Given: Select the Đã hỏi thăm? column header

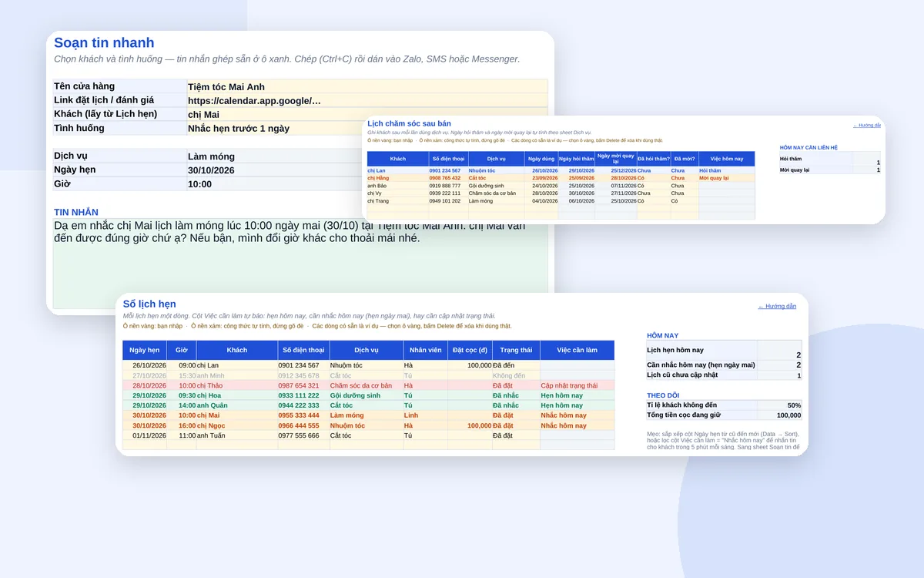Looking at the screenshot, I should pos(653,159).
